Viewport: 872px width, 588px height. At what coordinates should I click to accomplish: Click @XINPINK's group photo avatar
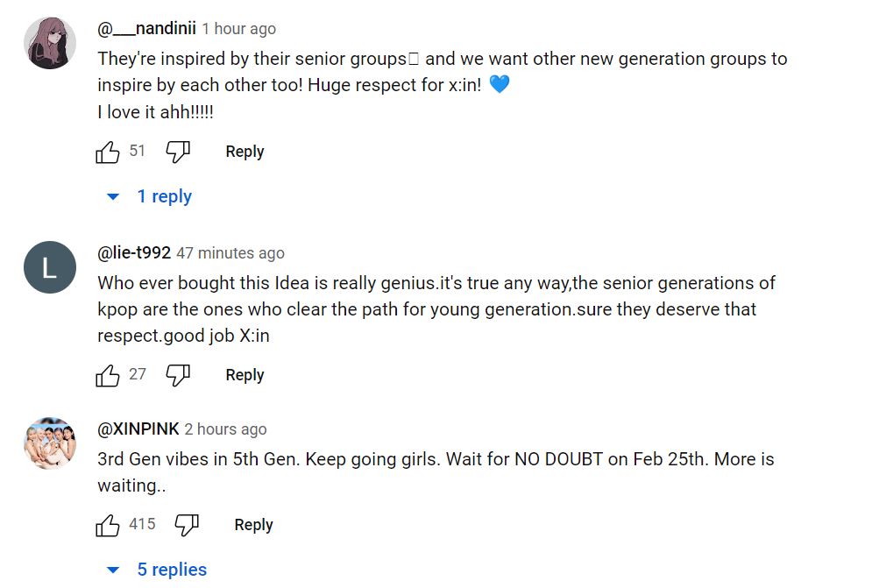tap(50, 443)
